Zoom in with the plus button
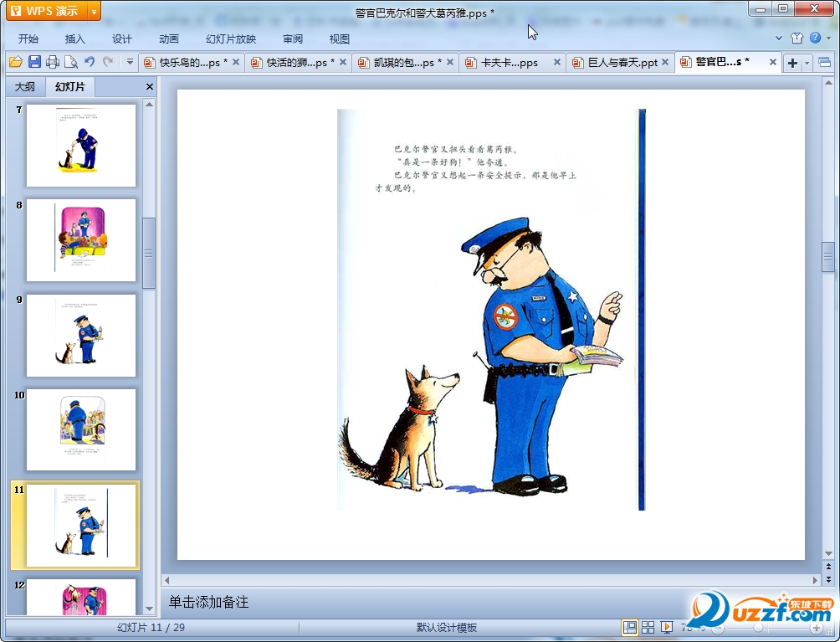840x642 pixels. (816, 628)
